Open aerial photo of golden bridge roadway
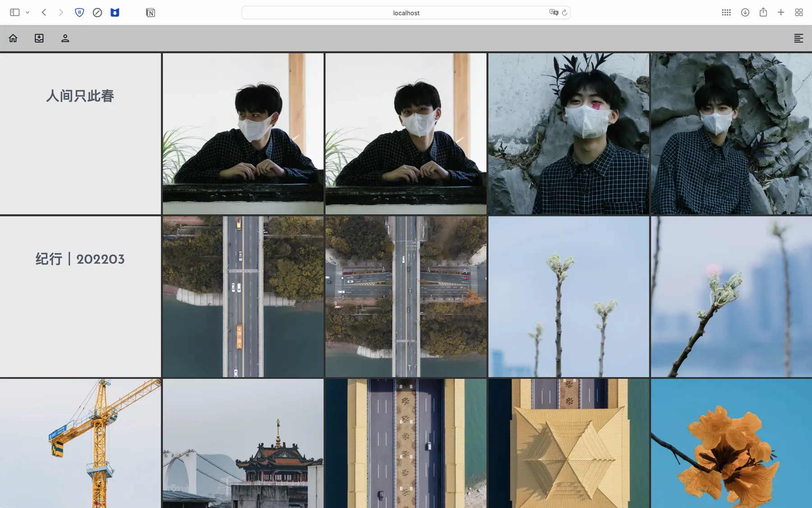Viewport: 812px width, 508px height. (406, 443)
